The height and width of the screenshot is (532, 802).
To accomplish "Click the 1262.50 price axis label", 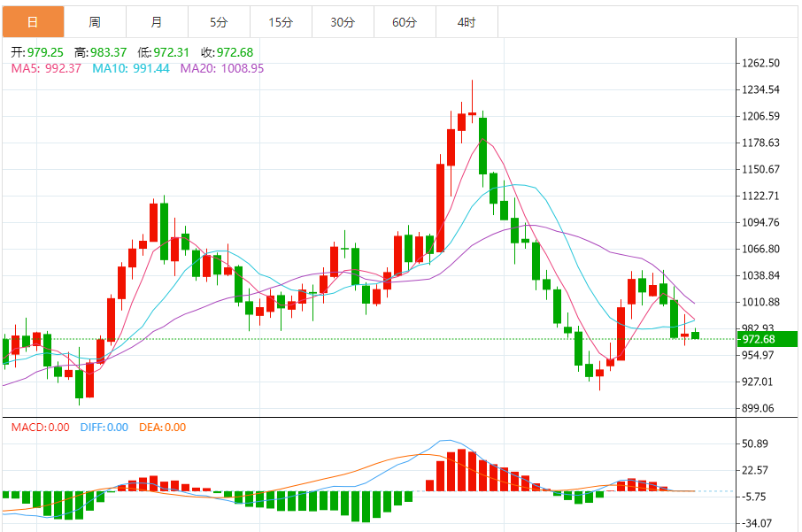I will (x=760, y=63).
